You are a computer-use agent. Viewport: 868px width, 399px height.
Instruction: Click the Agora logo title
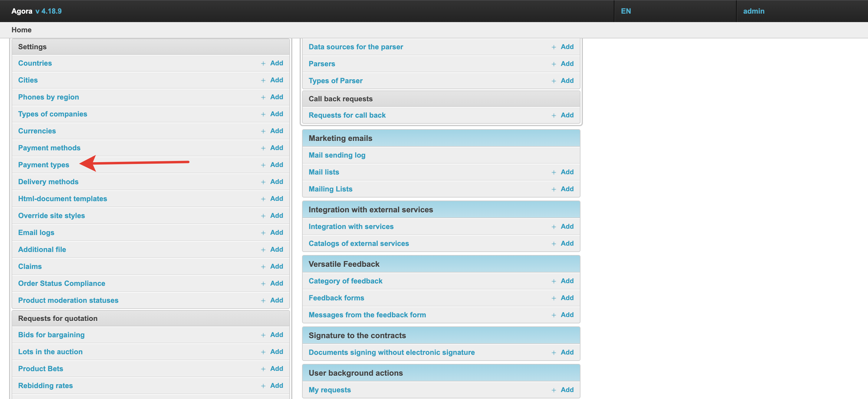(22, 11)
